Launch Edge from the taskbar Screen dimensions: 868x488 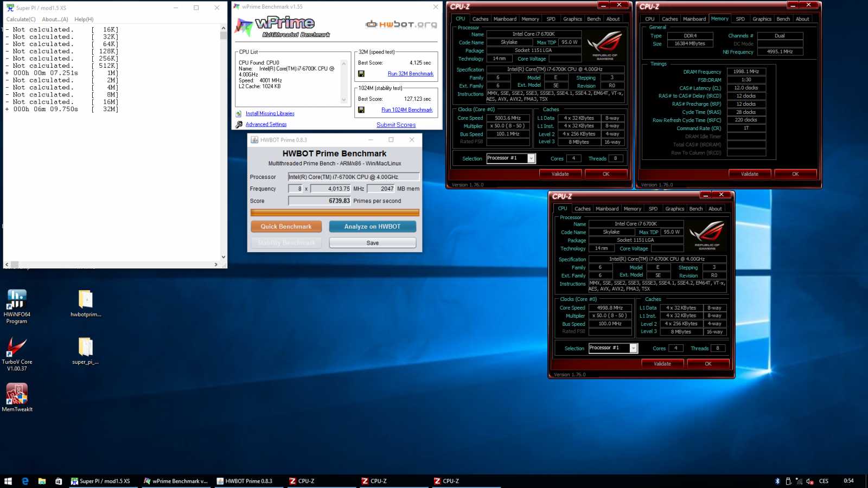(25, 481)
